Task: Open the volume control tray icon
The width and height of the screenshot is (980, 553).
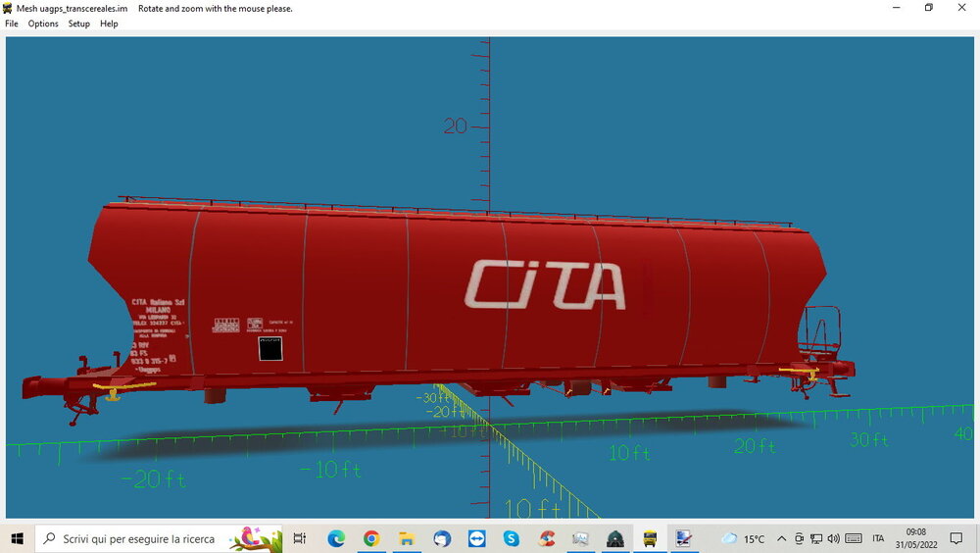Action: [833, 538]
